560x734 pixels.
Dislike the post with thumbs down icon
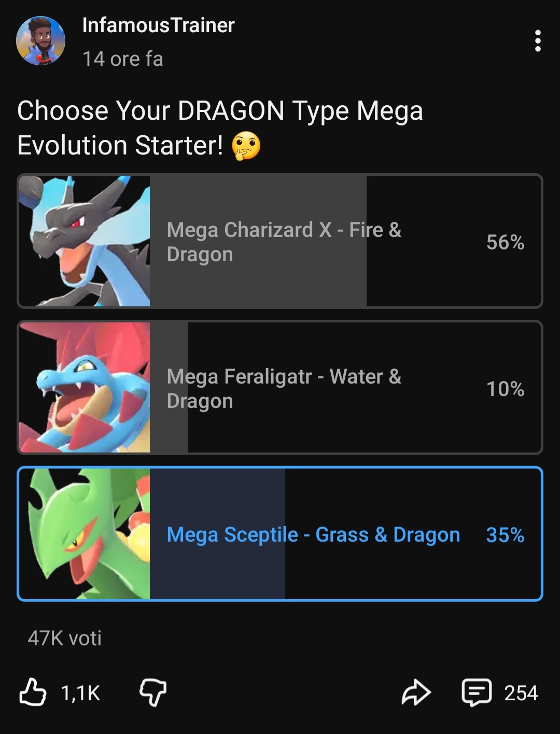pos(153,693)
